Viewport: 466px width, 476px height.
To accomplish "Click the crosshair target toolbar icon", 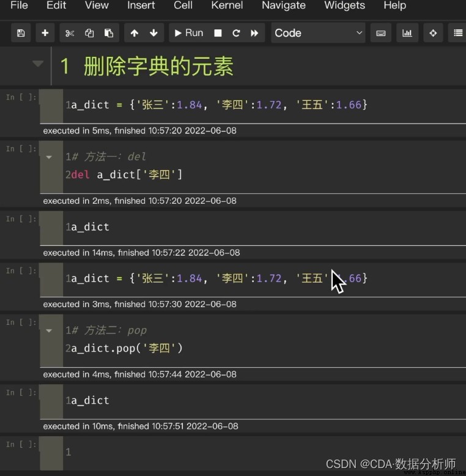I will coord(433,33).
